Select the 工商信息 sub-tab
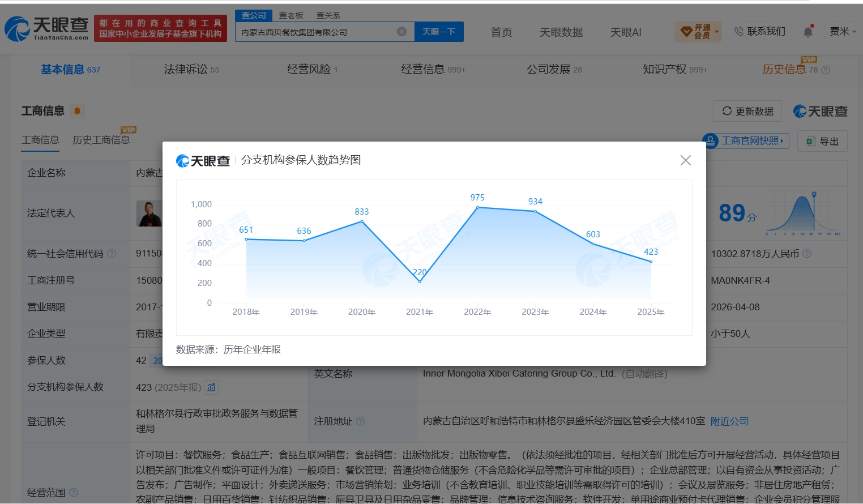Viewport: 863px width, 504px height. click(x=40, y=140)
